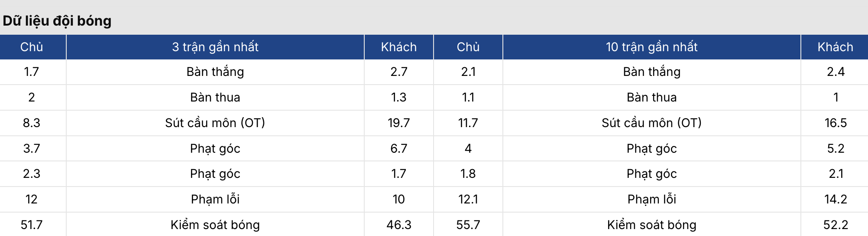Click "Bàn thắng" under 3 trận gần nhất

tap(215, 72)
